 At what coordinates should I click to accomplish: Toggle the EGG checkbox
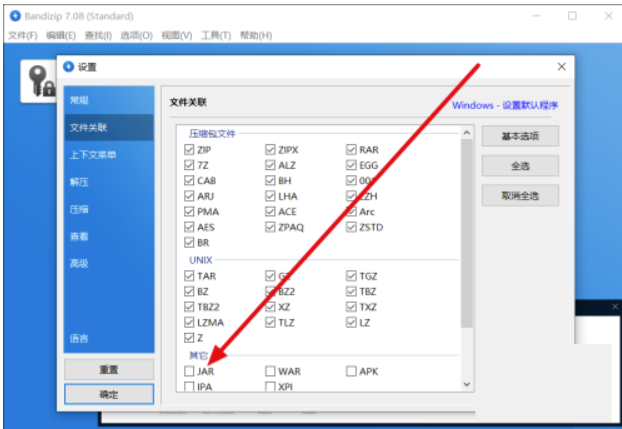tap(351, 165)
